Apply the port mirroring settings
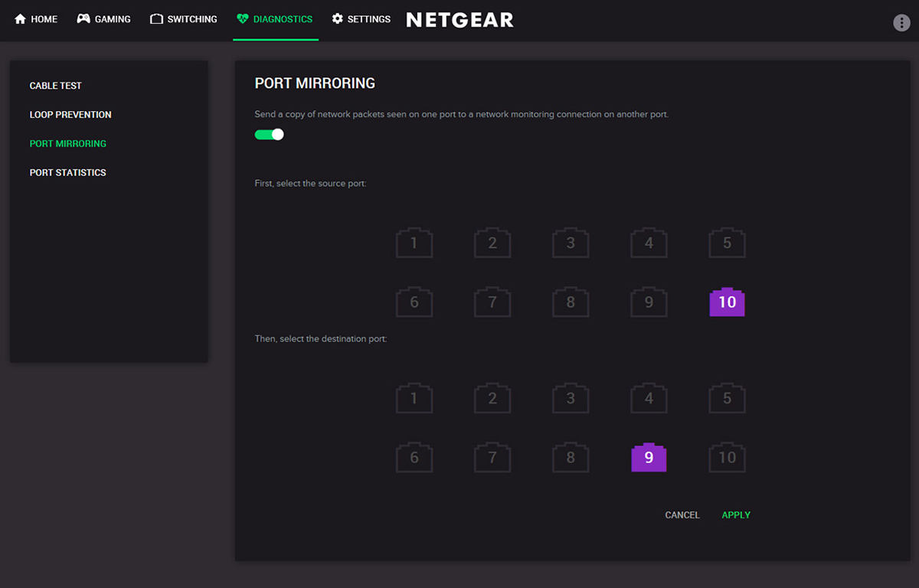The height and width of the screenshot is (588, 919). tap(736, 515)
